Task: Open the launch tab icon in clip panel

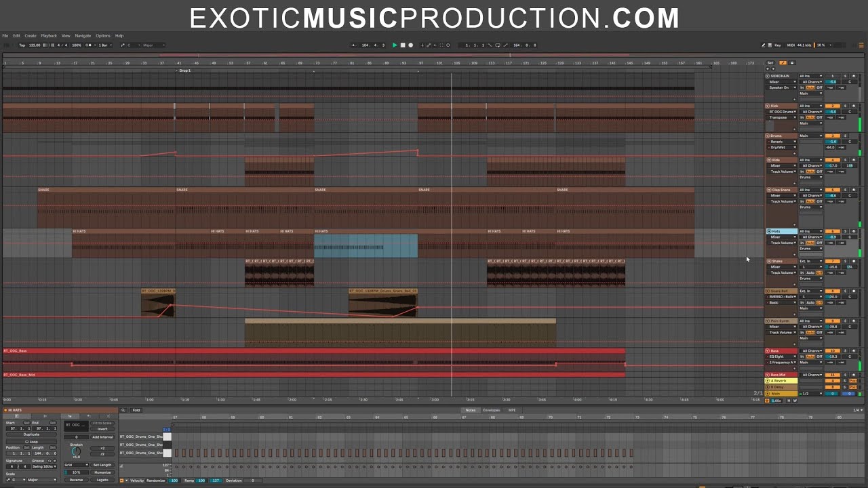Action: (x=45, y=416)
